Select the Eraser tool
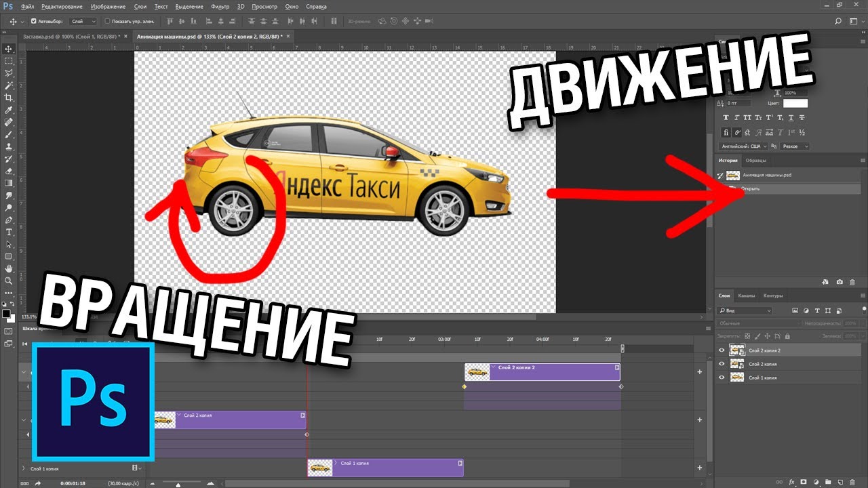Image resolution: width=868 pixels, height=488 pixels. [9, 171]
